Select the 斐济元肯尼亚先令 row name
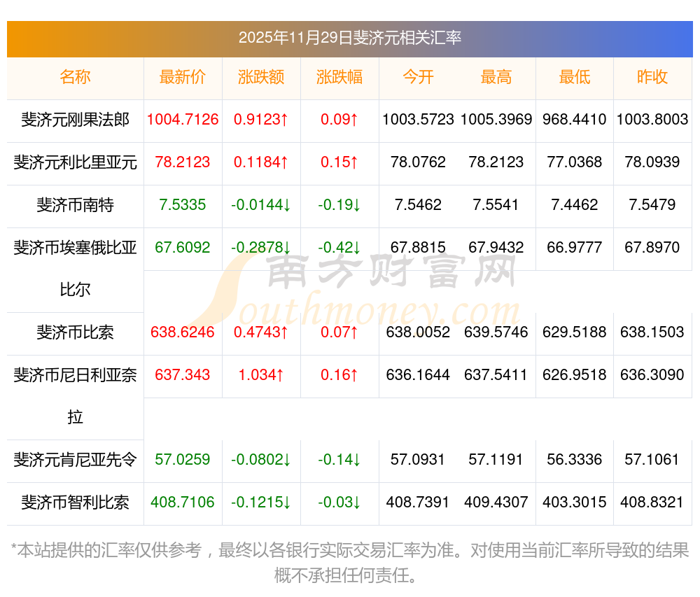This screenshot has width=700, height=597. (75, 460)
